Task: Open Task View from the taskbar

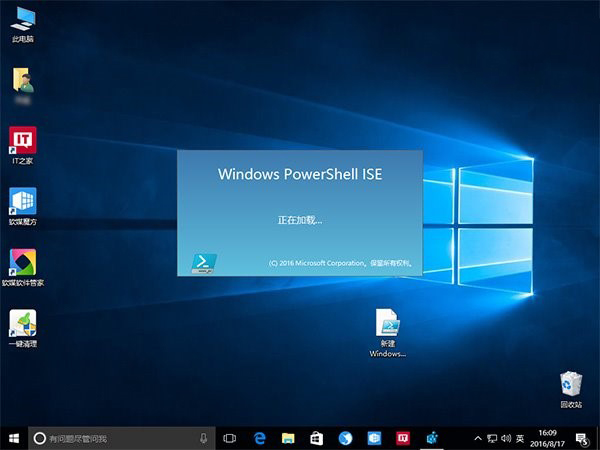Action: click(x=230, y=438)
